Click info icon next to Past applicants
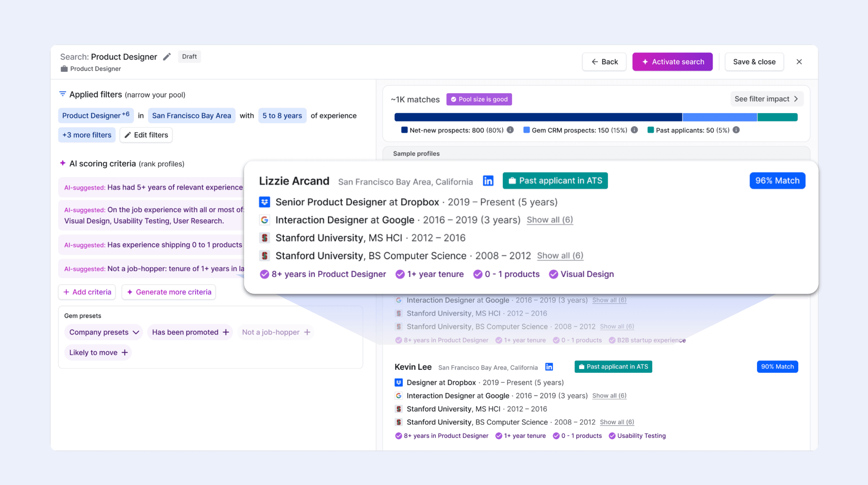Viewport: 868px width, 485px height. [x=736, y=130]
